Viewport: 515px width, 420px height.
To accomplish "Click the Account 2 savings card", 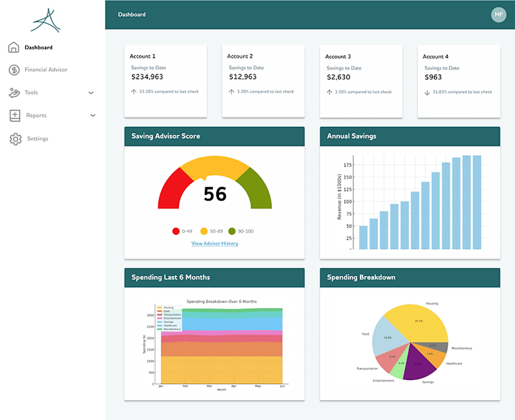I will (x=263, y=81).
